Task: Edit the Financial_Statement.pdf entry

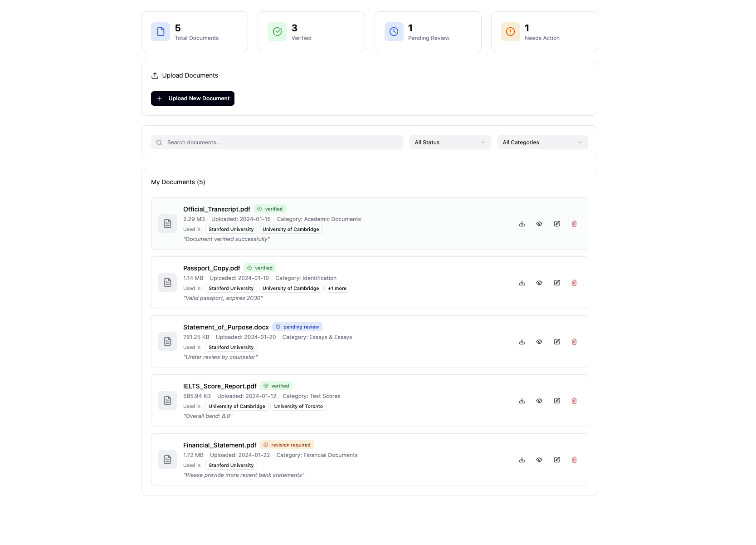Action: click(557, 460)
